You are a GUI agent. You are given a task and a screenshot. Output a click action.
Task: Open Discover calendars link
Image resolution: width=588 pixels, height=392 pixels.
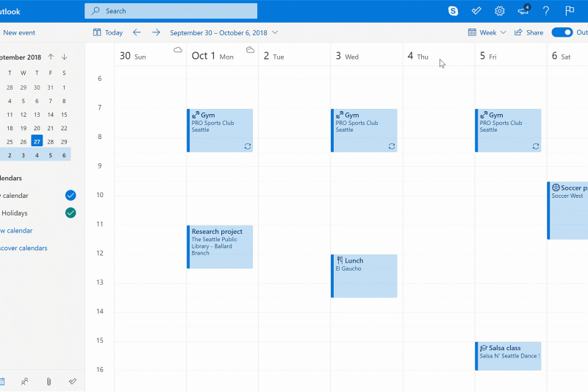24,248
